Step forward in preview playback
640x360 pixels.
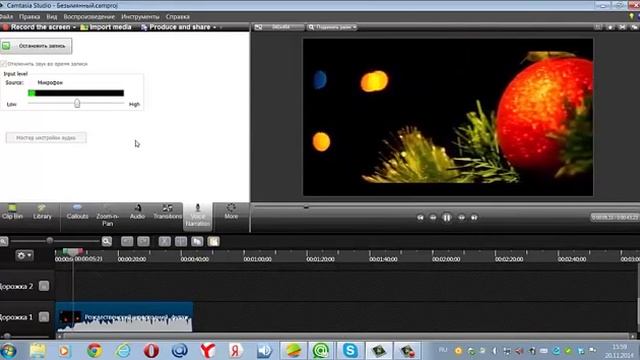pos(461,218)
